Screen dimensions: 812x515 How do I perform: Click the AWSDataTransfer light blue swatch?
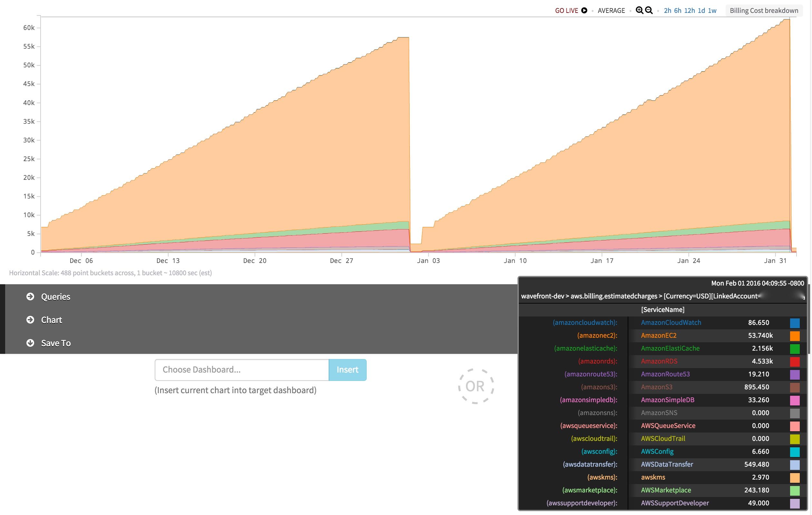[795, 465]
